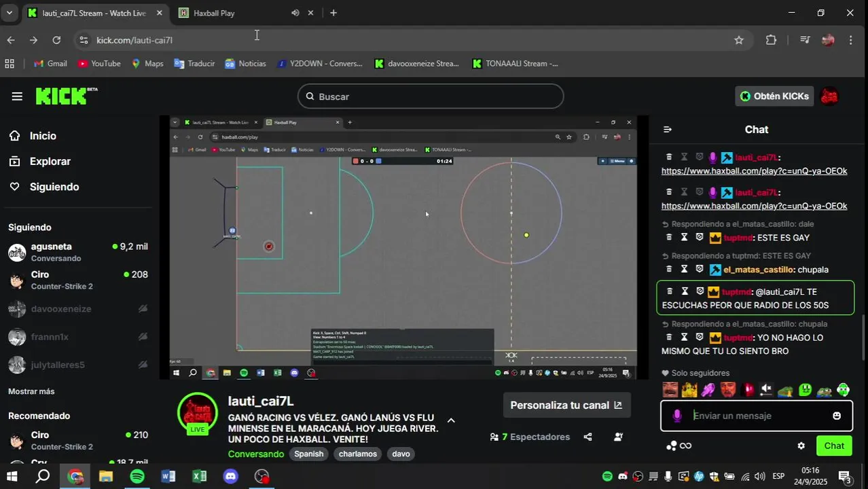Select the charlamos tag
The width and height of the screenshot is (868, 489).
tap(358, 454)
